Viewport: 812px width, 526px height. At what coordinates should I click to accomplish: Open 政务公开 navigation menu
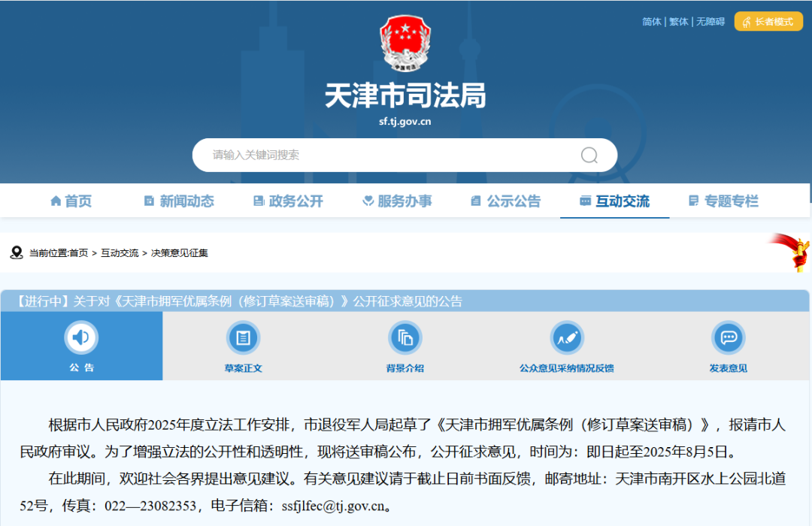coord(288,201)
